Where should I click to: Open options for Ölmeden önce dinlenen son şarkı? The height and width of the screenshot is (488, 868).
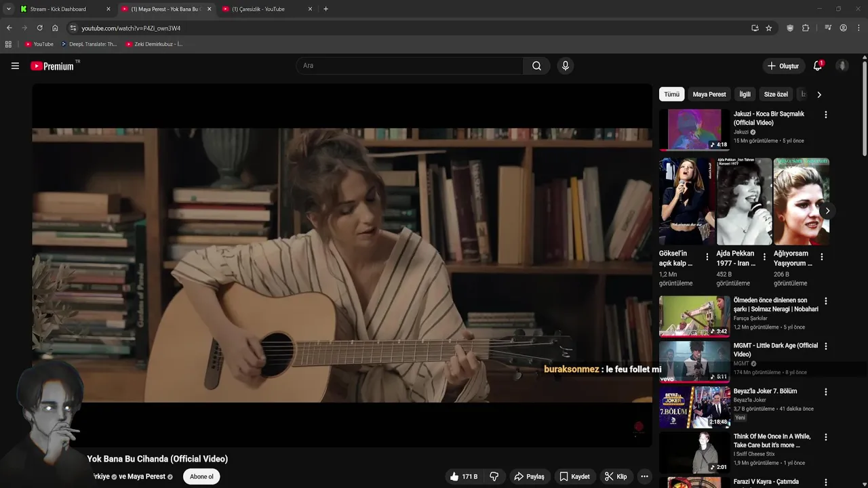tap(825, 301)
